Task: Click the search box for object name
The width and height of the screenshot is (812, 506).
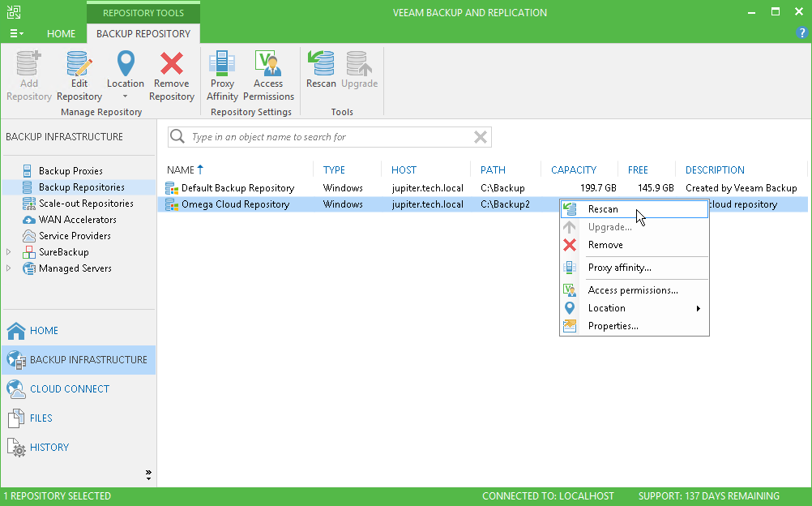Action: click(329, 137)
